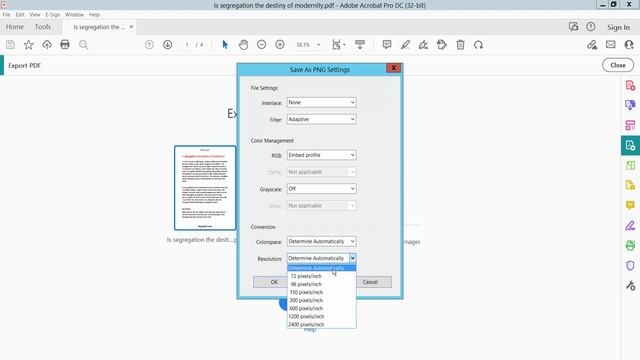Open the Protect shield sidebar tool

(630, 265)
